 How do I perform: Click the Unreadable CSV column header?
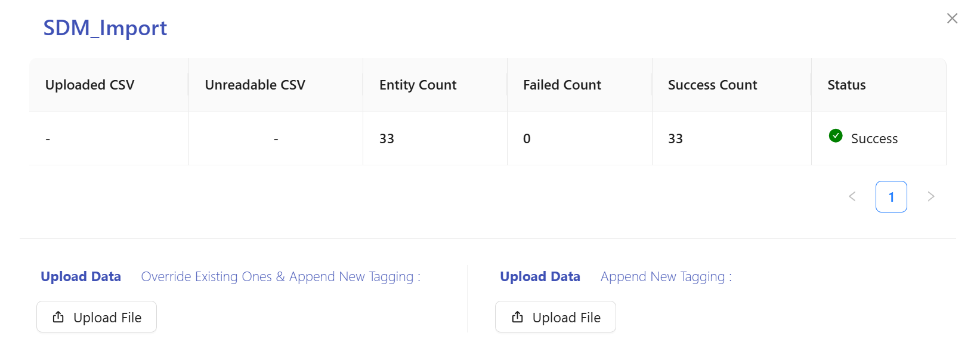[x=255, y=85]
